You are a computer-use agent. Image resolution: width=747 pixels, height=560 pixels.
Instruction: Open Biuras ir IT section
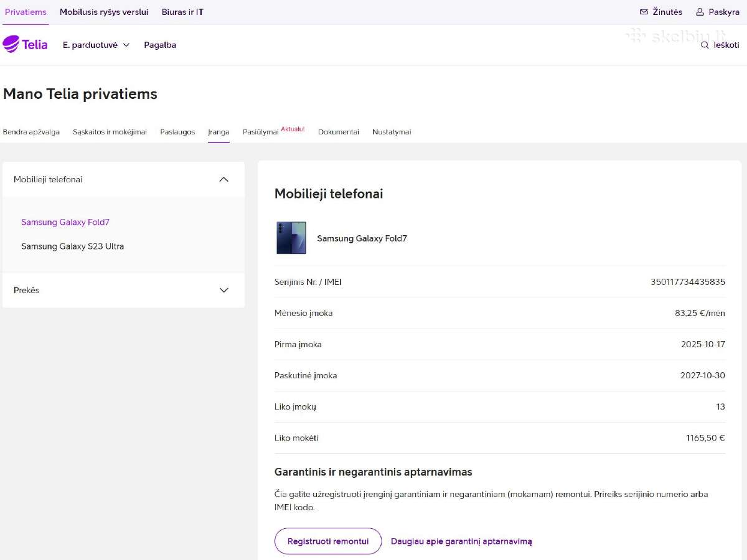[x=182, y=12]
